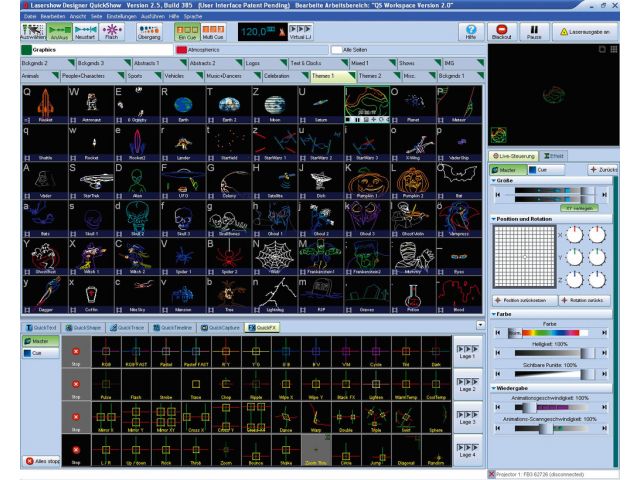Select the Alle Seiten category
640x480 pixels.
(408, 50)
